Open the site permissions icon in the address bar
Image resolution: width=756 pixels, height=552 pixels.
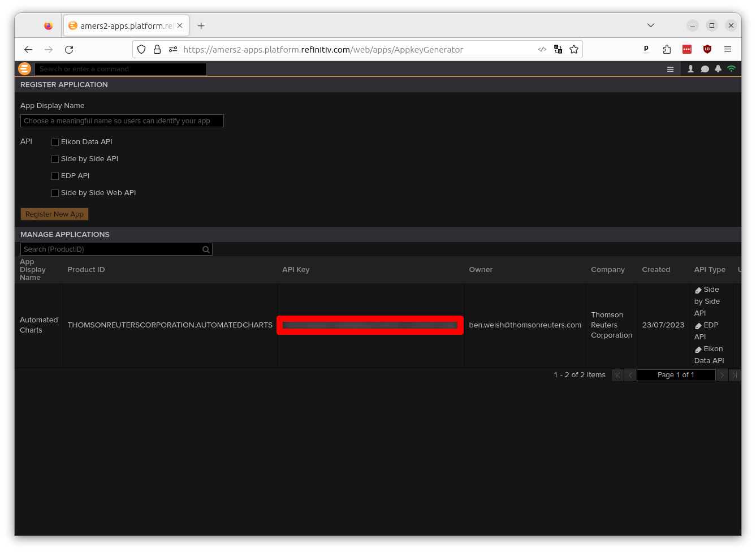coord(173,49)
